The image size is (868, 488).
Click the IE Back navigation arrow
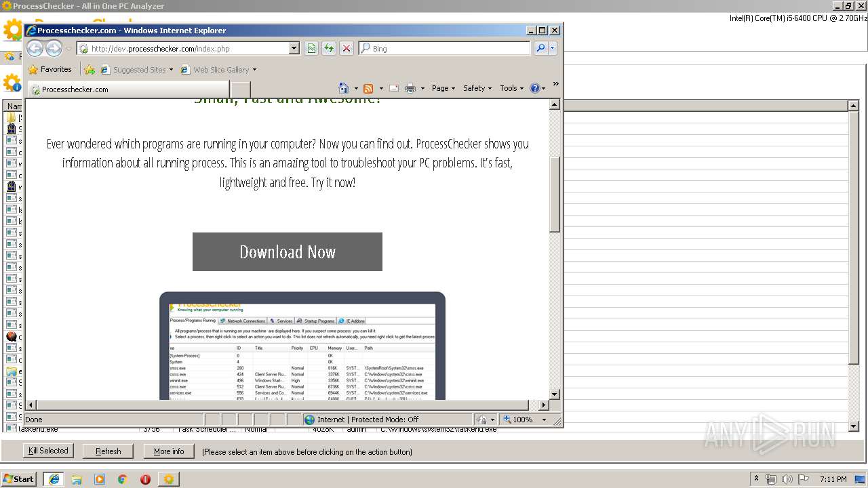pos(35,49)
